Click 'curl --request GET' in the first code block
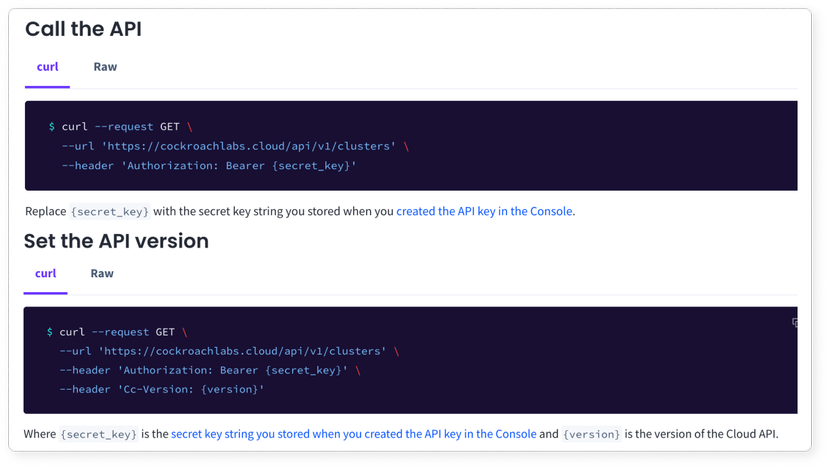The width and height of the screenshot is (828, 468). (x=121, y=127)
